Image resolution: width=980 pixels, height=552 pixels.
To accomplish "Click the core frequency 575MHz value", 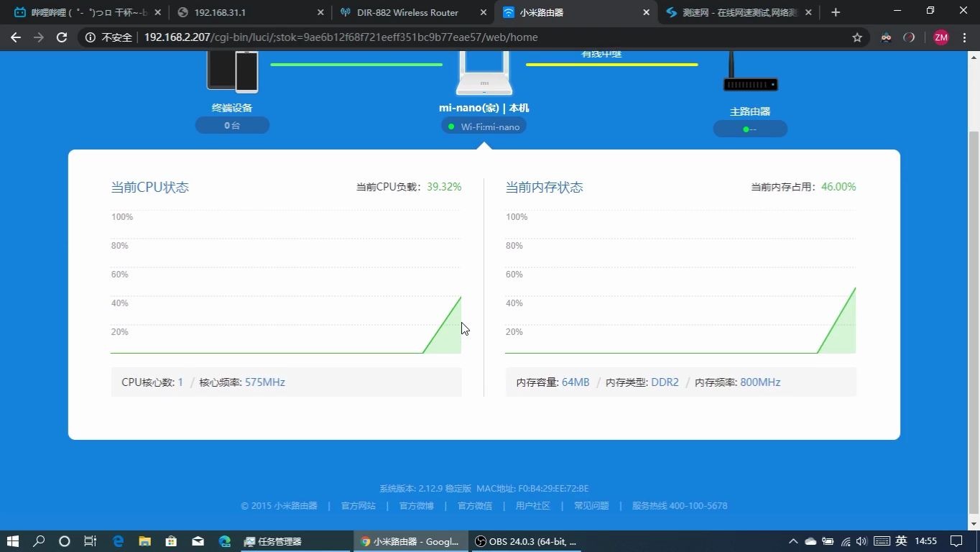I will pos(265,382).
